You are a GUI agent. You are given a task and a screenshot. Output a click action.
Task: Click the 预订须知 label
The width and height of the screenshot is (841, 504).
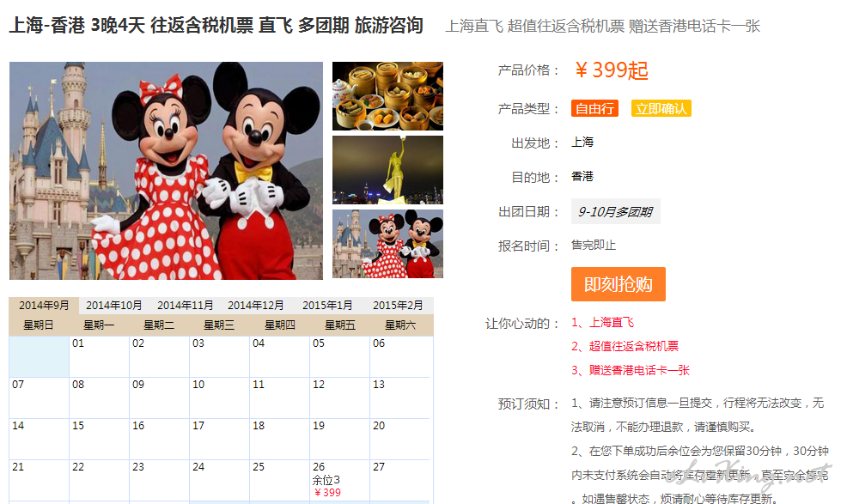[529, 404]
